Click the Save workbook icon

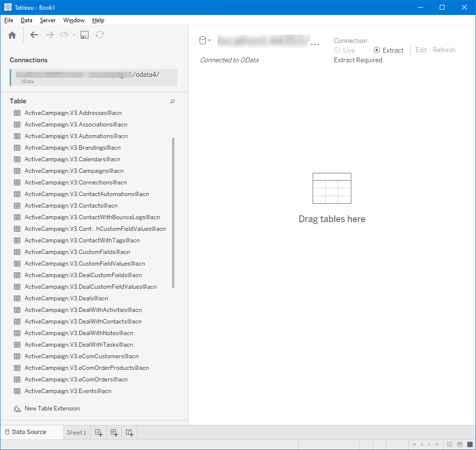click(84, 35)
